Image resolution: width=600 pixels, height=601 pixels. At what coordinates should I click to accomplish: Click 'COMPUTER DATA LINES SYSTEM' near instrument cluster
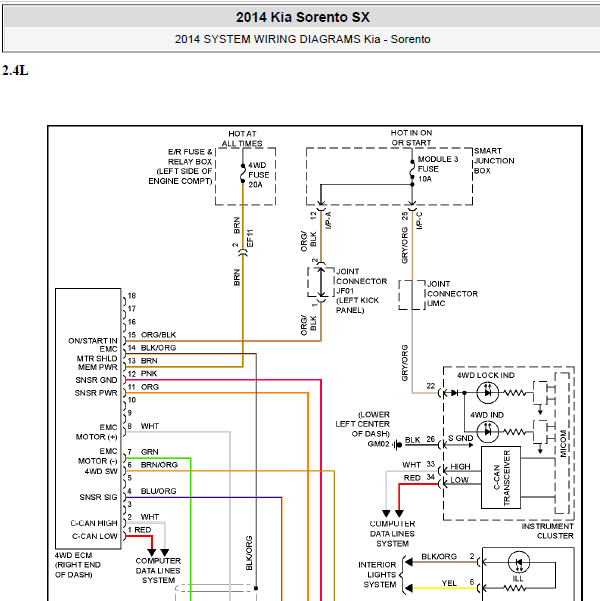click(392, 534)
